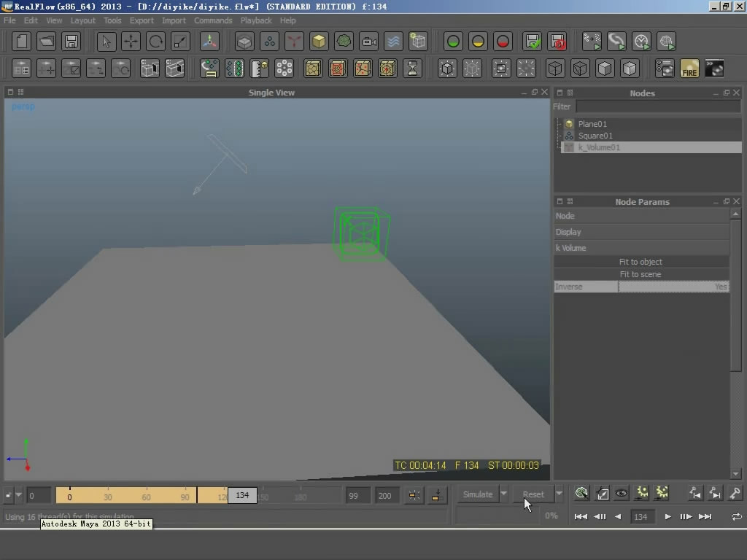Click the New project icon

21,42
